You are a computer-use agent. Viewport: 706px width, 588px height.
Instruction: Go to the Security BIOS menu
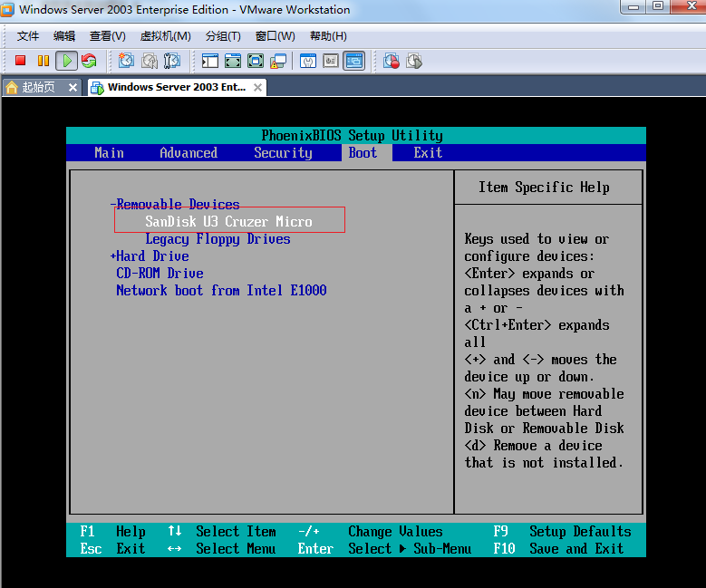point(283,153)
